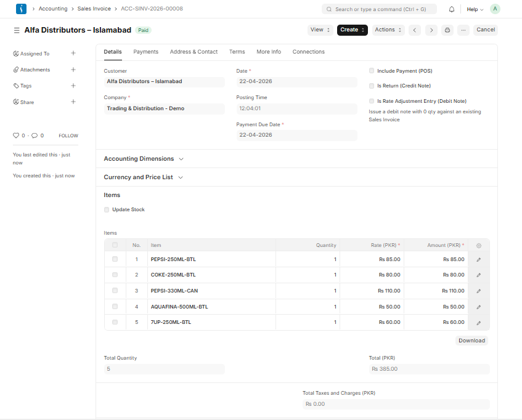This screenshot has height=420, width=522.
Task: Open the Connections tab
Action: tap(308, 52)
